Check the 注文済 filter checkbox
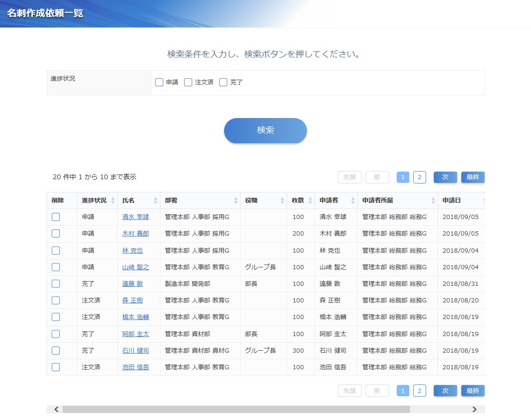 (188, 82)
